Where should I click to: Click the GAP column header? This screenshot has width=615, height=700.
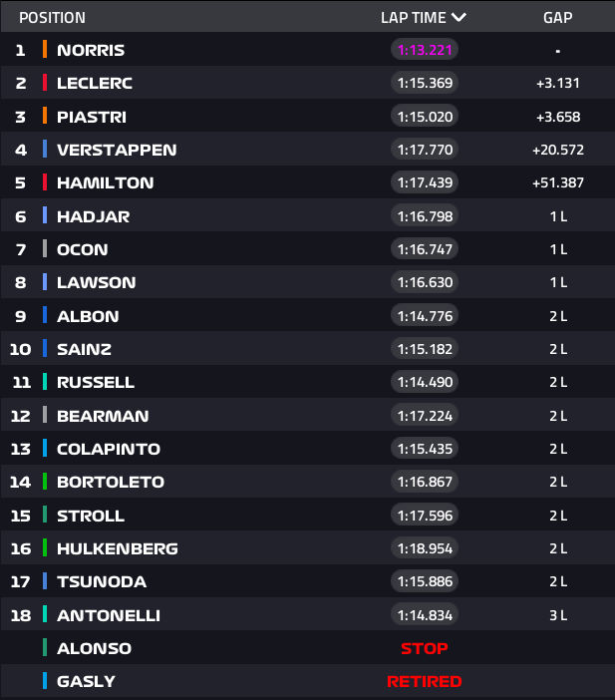coord(557,17)
